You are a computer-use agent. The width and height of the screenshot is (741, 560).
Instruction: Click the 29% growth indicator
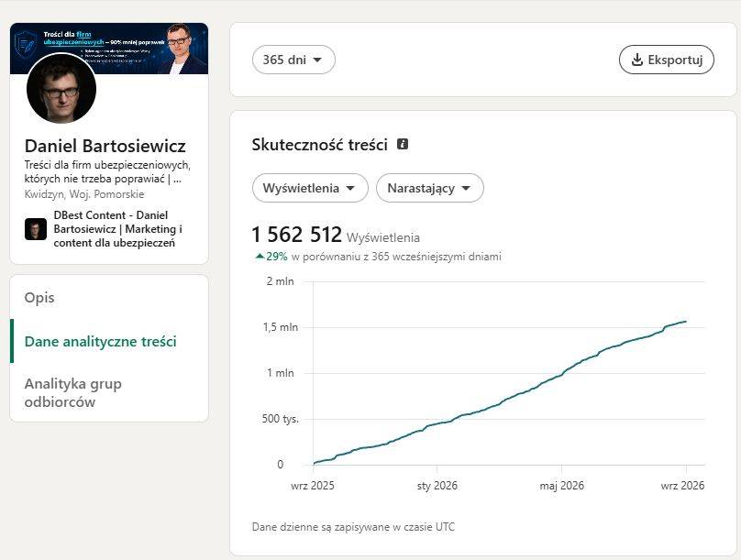[271, 257]
